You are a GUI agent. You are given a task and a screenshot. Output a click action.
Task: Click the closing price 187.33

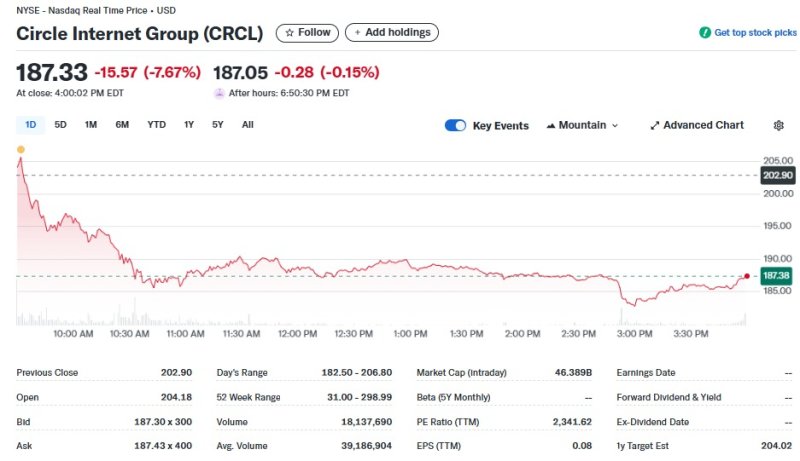(52, 72)
